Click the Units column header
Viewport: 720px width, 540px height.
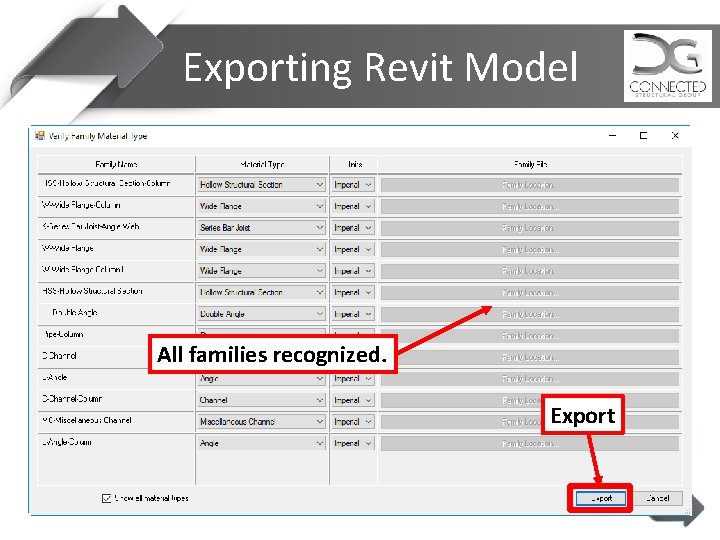pos(353,164)
